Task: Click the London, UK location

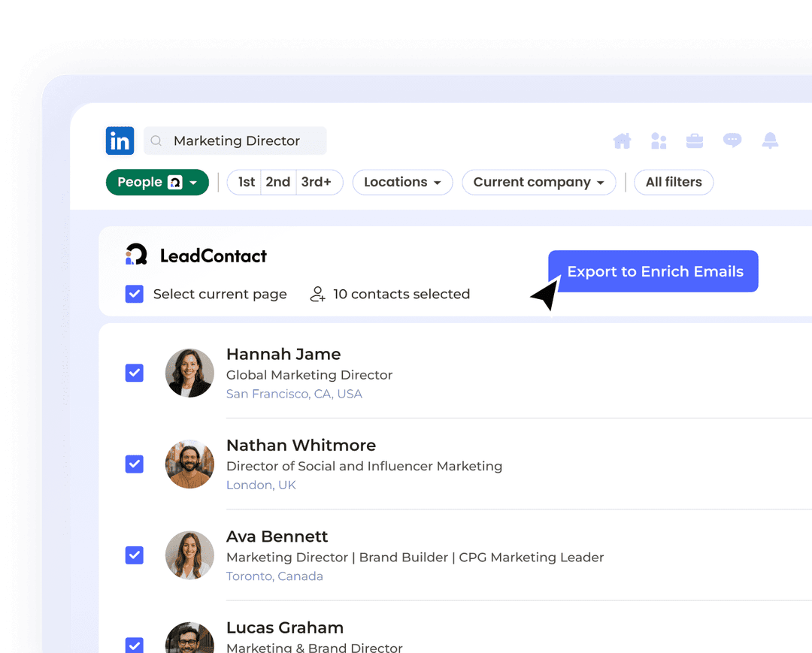Action: [x=261, y=485]
